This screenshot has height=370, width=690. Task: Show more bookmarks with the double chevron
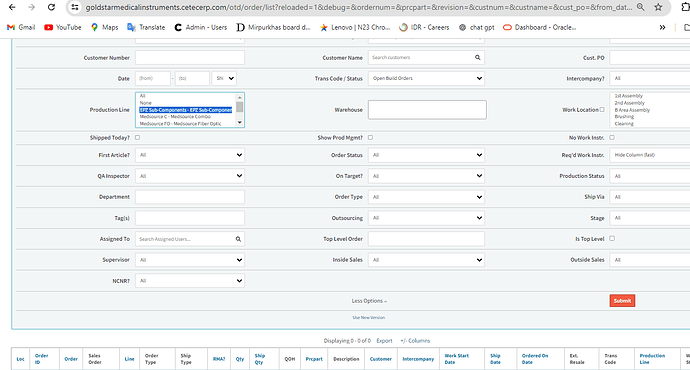click(x=662, y=27)
